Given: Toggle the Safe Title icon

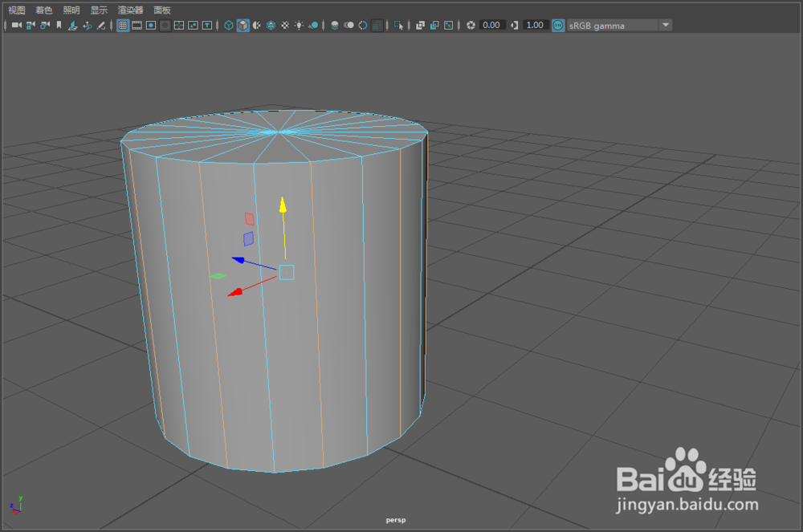Looking at the screenshot, I should [207, 25].
